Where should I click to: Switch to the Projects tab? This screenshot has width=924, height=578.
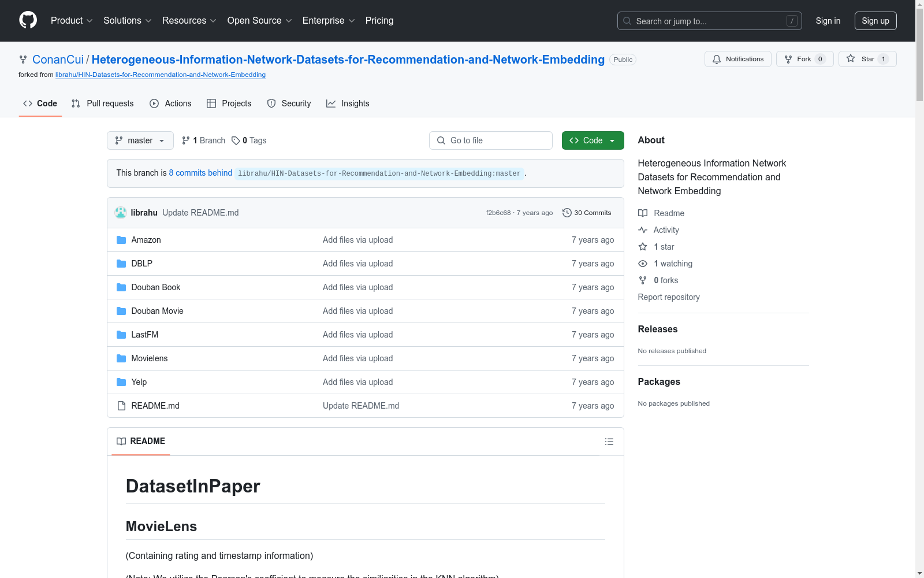pos(229,103)
